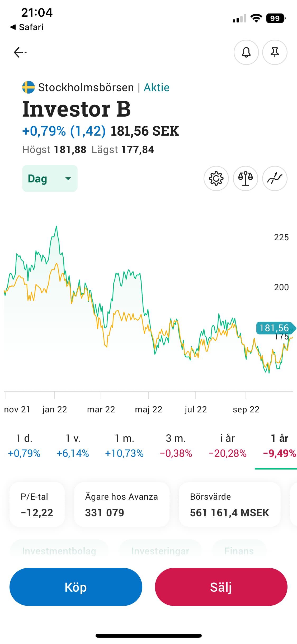
Task: Open price alert bell icon
Action: [246, 52]
